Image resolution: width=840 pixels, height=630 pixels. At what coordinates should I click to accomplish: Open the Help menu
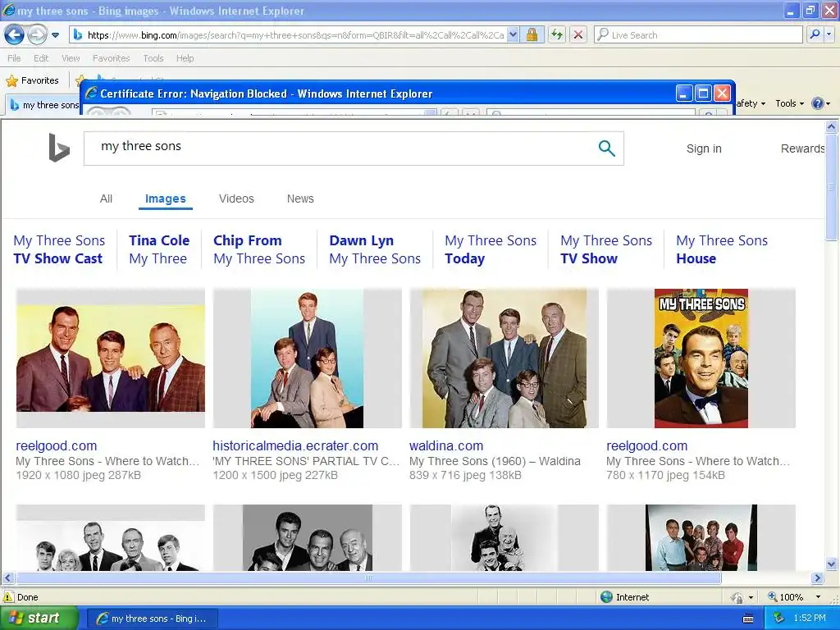(x=185, y=58)
